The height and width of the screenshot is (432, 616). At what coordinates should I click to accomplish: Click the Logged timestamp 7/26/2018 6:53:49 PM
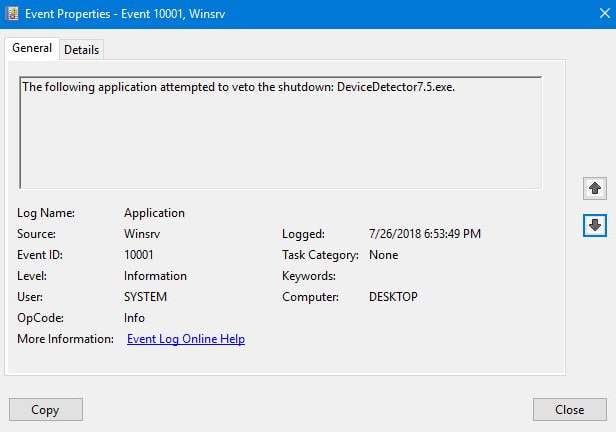coord(425,234)
